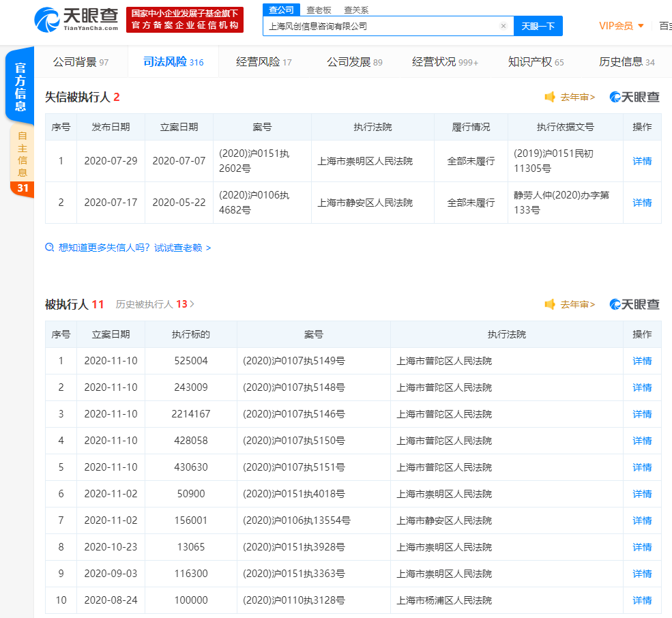672x618 pixels.
Task: Select the 自主信息 side tab
Action: tap(23, 154)
